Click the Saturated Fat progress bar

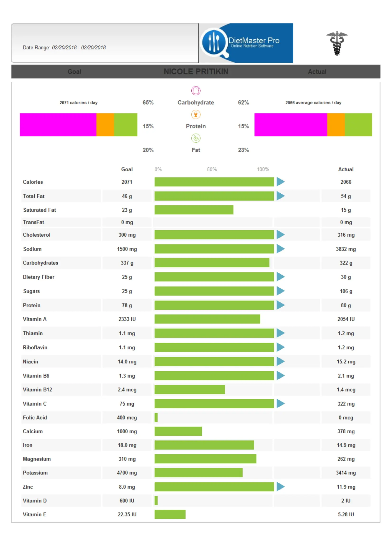[194, 210]
